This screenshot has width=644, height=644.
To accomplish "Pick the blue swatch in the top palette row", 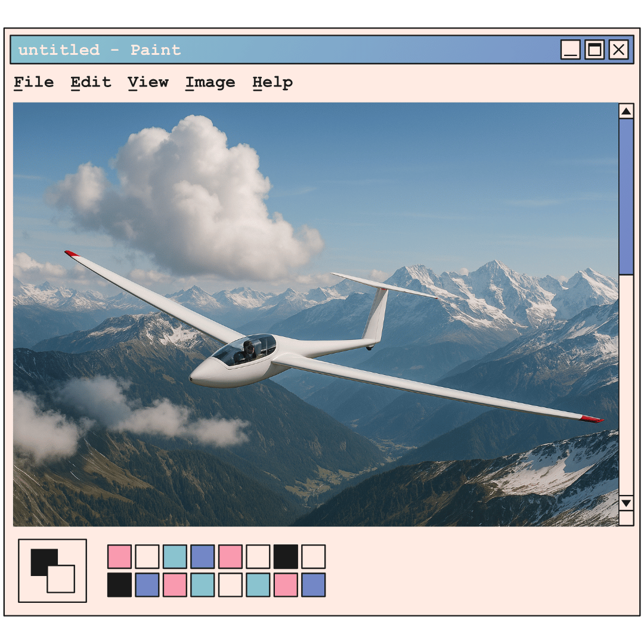I will (x=203, y=556).
